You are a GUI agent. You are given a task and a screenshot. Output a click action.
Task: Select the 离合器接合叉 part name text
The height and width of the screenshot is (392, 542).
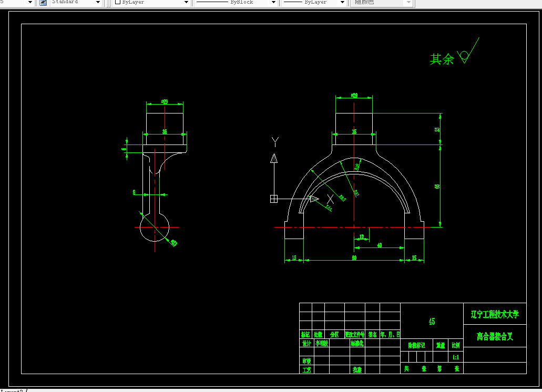coord(495,336)
